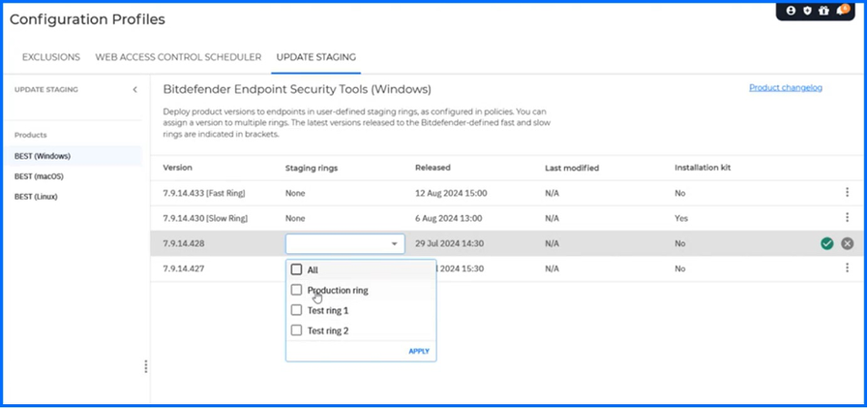The height and width of the screenshot is (409, 868).
Task: Open actions menu for version 7.9.14.433
Action: (x=847, y=193)
